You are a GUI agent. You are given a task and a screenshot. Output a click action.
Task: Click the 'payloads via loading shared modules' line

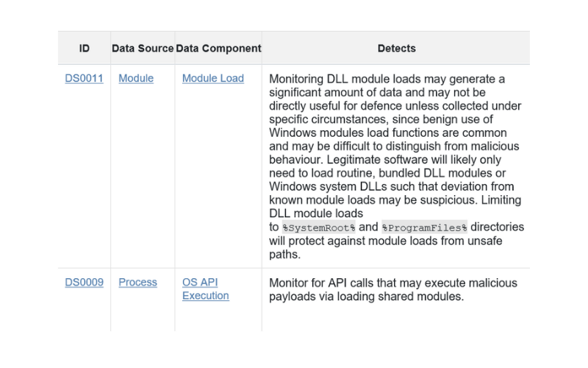(366, 297)
